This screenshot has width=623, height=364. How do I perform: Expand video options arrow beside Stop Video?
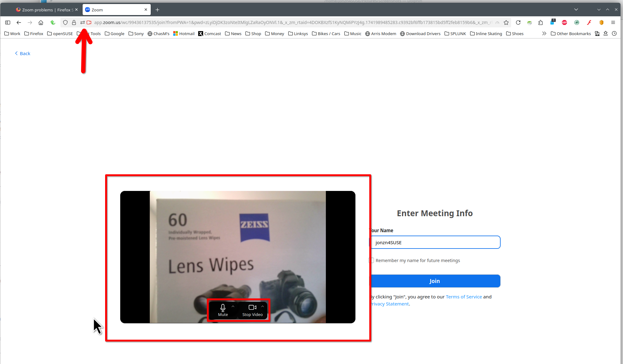pyautogui.click(x=263, y=306)
